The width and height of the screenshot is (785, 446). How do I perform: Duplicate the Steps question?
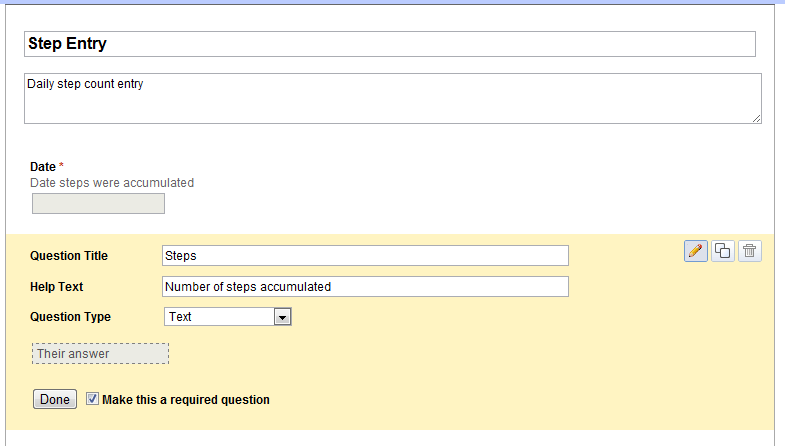[x=723, y=251]
